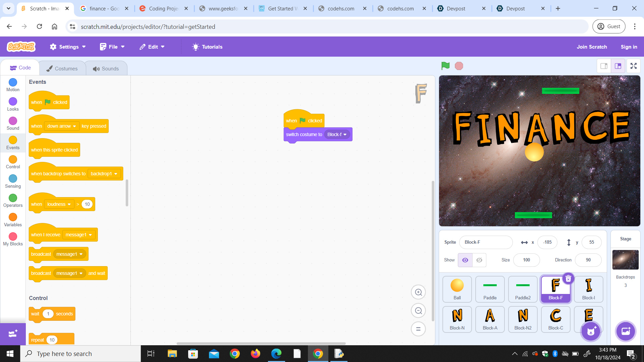
Task: Switch to small stage layout
Action: pyautogui.click(x=604, y=66)
